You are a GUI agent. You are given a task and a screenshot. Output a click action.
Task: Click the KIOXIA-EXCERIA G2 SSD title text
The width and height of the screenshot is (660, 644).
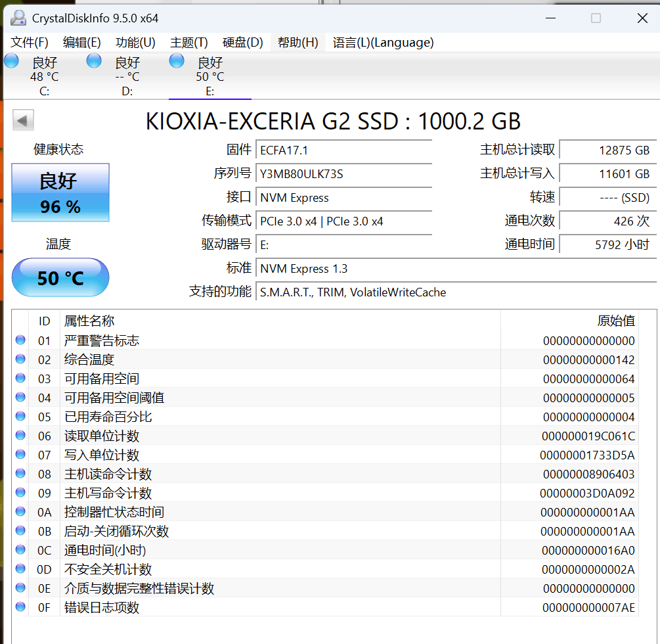click(x=333, y=122)
